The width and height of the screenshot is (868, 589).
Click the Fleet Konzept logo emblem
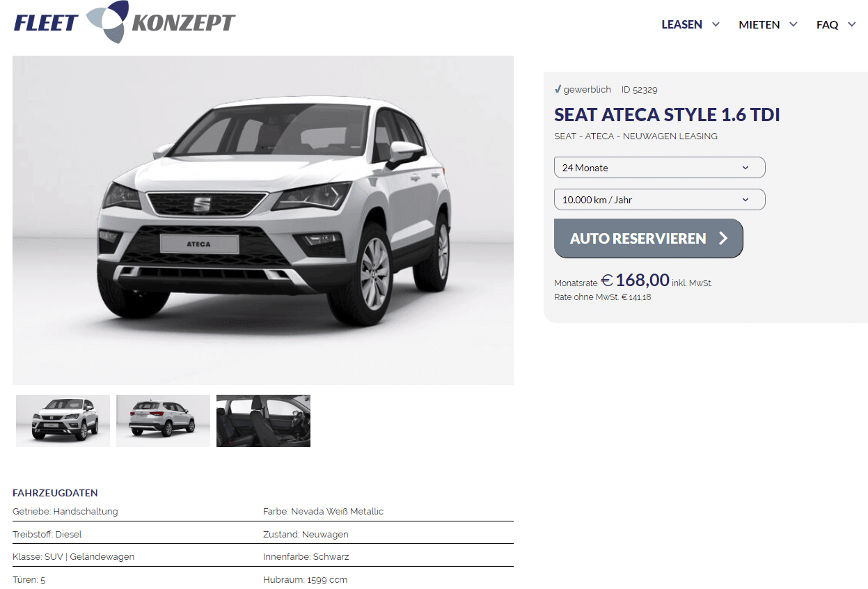(x=107, y=21)
